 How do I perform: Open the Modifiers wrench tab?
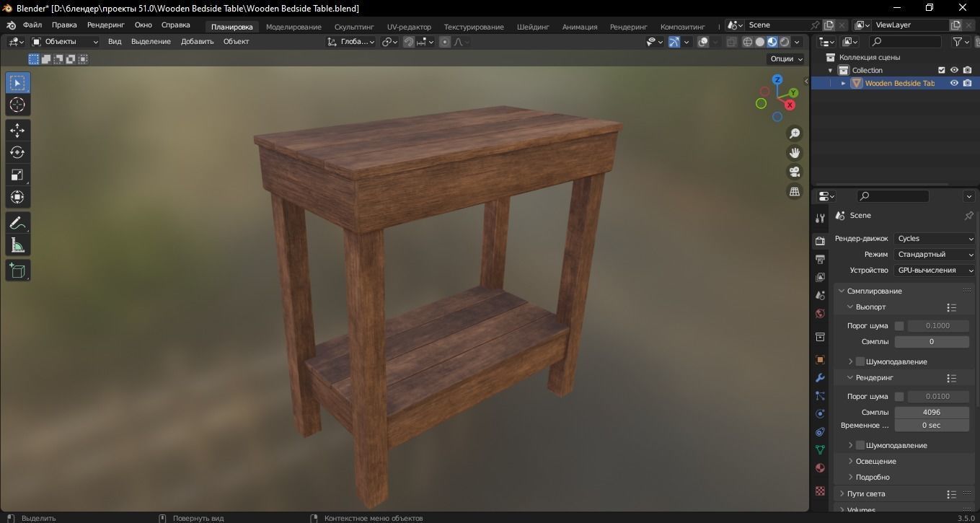click(x=820, y=378)
